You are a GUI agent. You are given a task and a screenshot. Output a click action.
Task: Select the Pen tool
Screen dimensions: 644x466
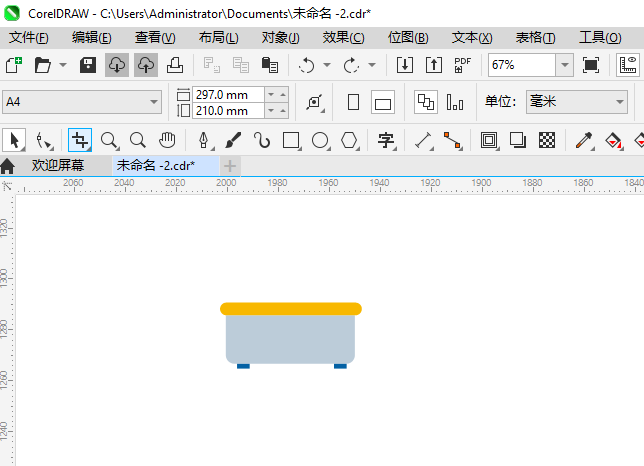(204, 140)
